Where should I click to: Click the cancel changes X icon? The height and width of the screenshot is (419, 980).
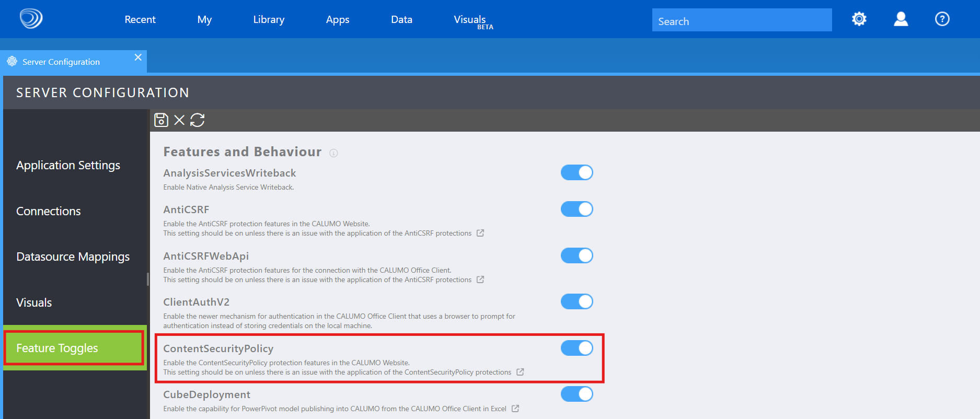coord(179,120)
